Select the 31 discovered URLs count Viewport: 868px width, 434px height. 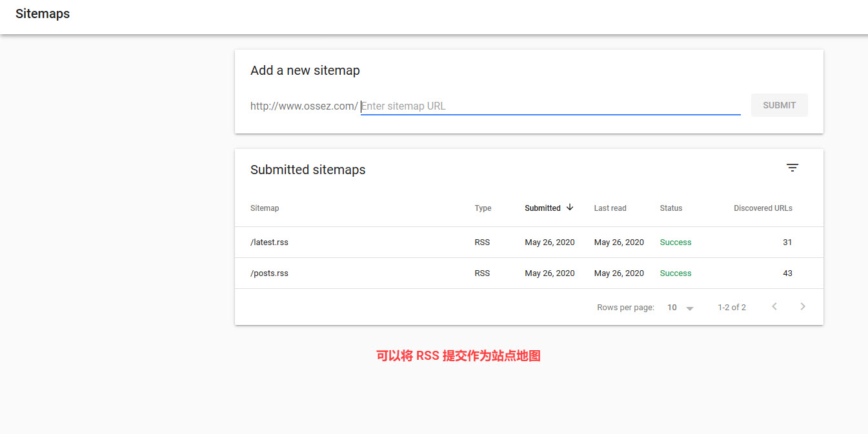(x=787, y=242)
